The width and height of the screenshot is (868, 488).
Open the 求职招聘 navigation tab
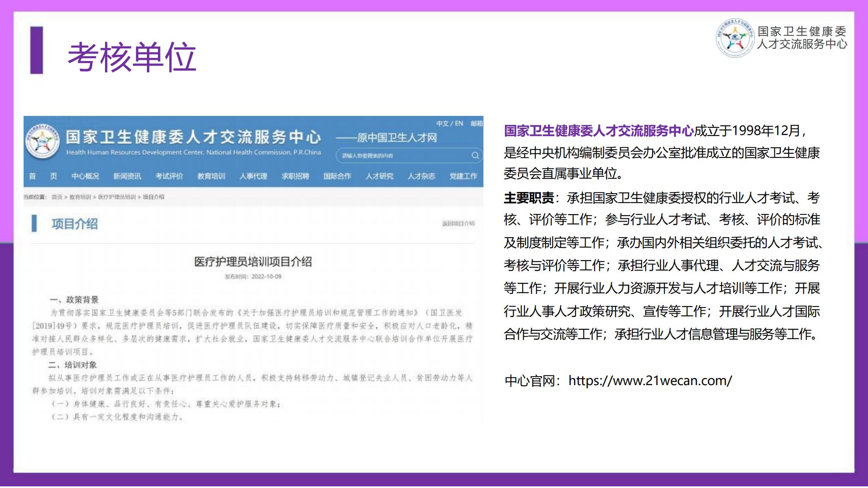coord(295,176)
